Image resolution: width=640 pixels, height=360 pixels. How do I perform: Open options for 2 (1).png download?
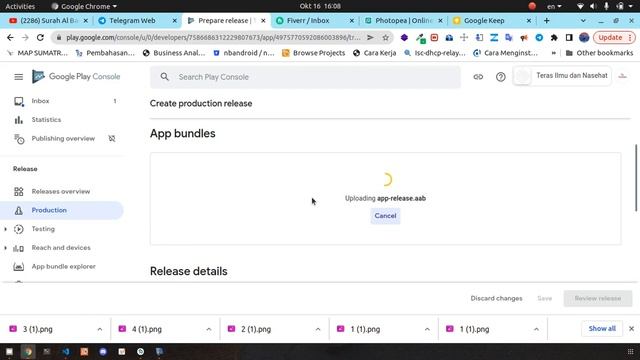tap(318, 329)
